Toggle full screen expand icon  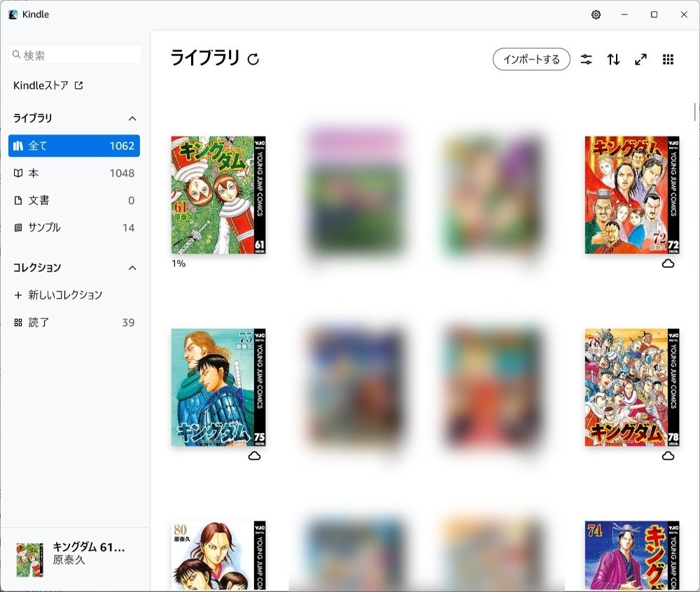pyautogui.click(x=640, y=59)
